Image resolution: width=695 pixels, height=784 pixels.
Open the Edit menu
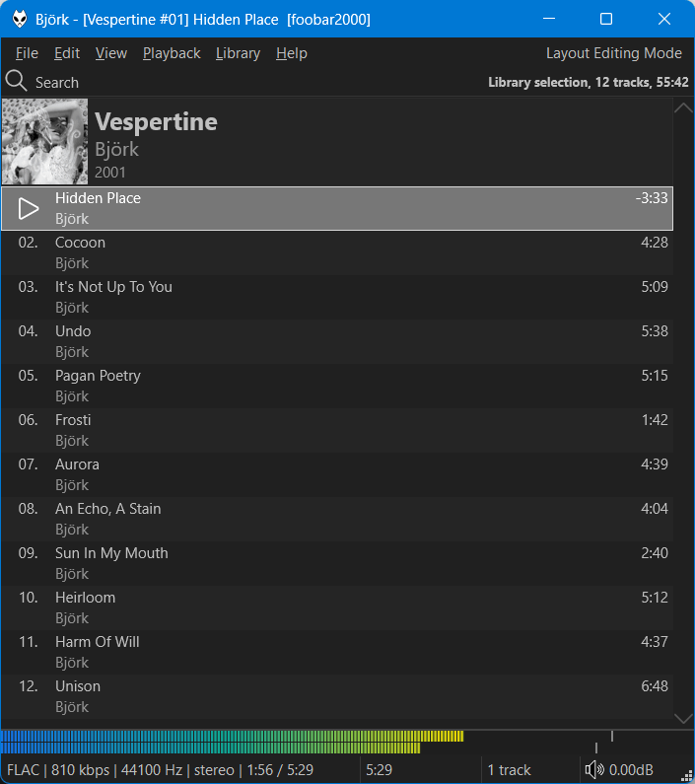click(x=67, y=53)
